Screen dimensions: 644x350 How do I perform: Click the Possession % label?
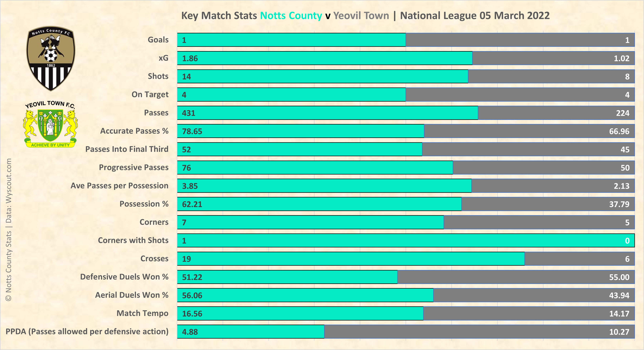[144, 204]
